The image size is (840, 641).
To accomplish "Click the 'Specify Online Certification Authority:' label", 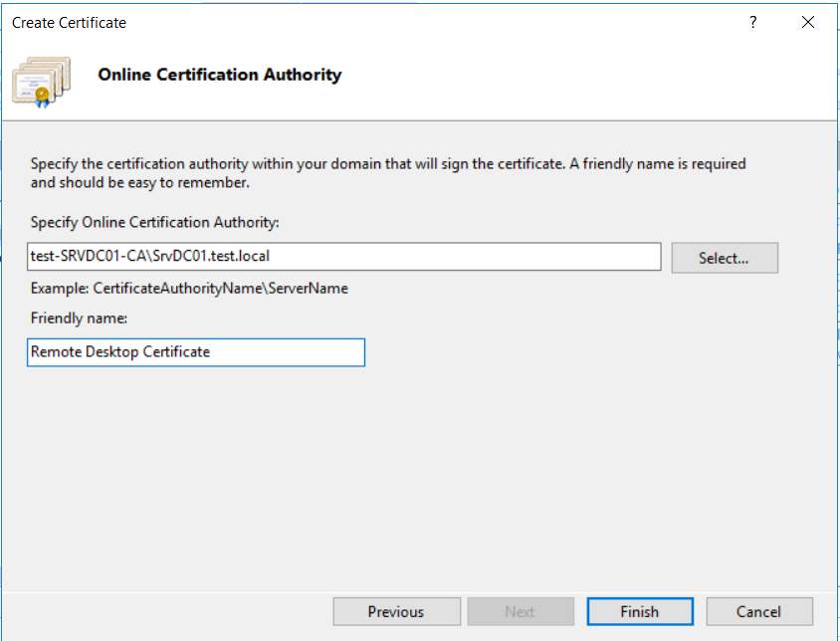I will point(155,222).
